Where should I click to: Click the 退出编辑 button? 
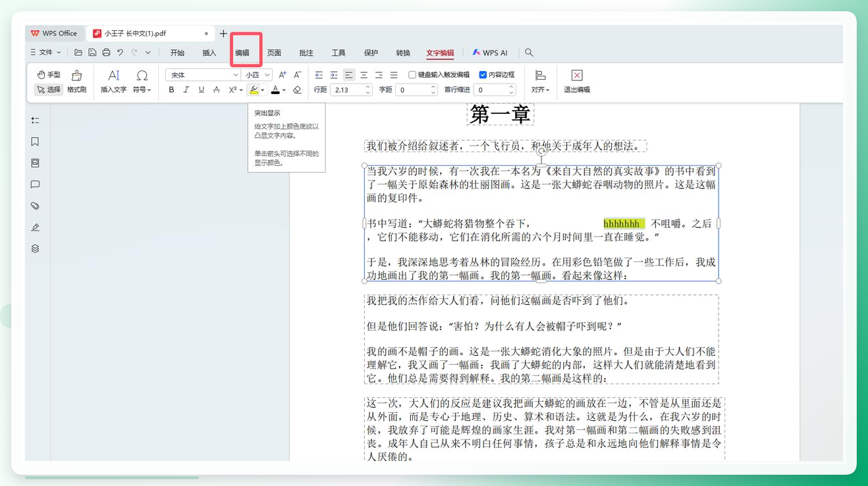[577, 82]
